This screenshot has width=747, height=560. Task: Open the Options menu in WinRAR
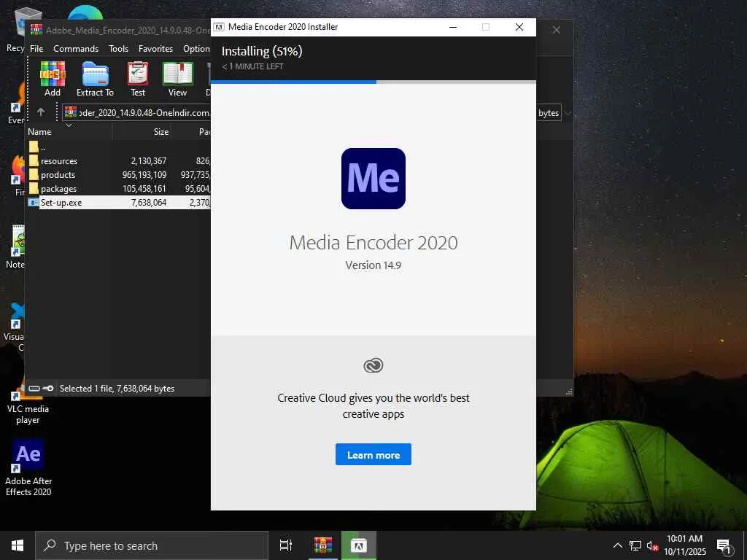click(x=196, y=49)
